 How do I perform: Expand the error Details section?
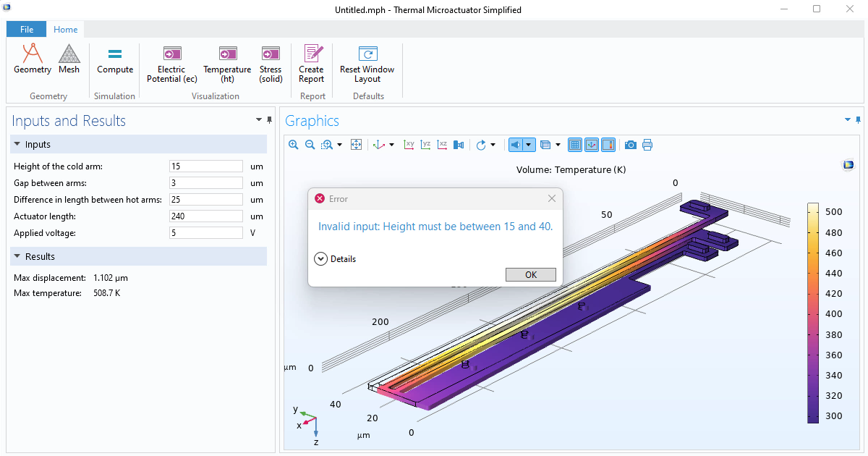pos(320,258)
